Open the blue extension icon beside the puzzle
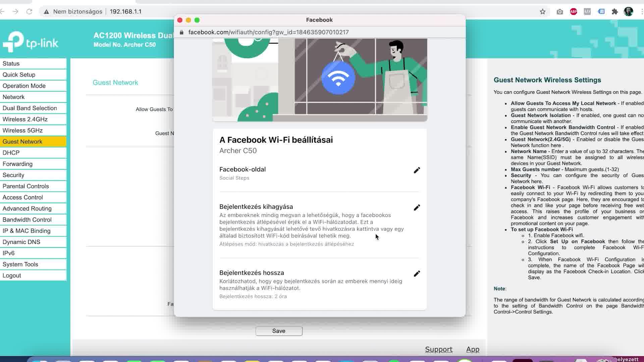644x362 pixels. (601, 12)
